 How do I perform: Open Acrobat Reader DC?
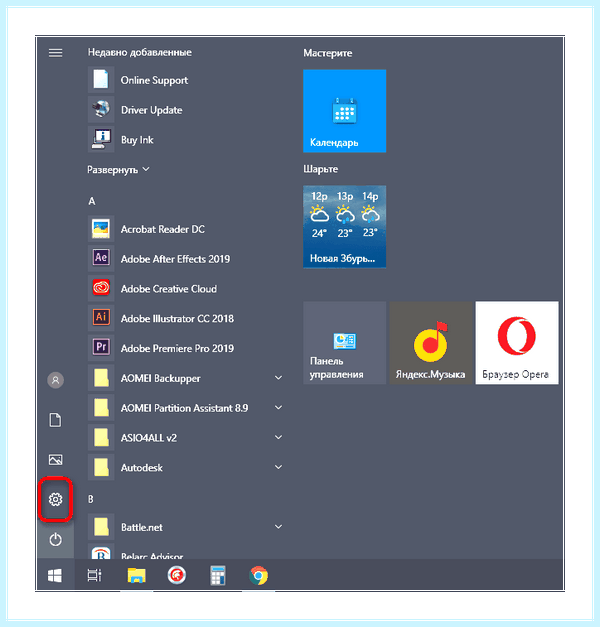point(185,229)
